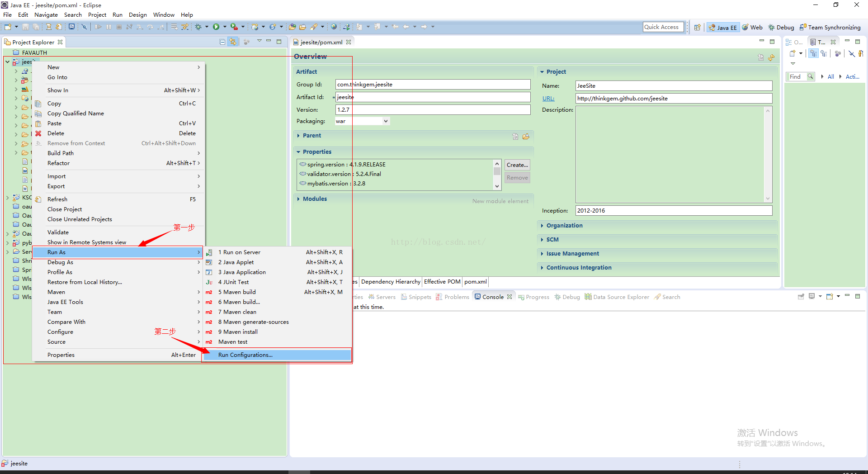The image size is (868, 474).
Task: Switch to the Effective POM tab
Action: coord(442,282)
